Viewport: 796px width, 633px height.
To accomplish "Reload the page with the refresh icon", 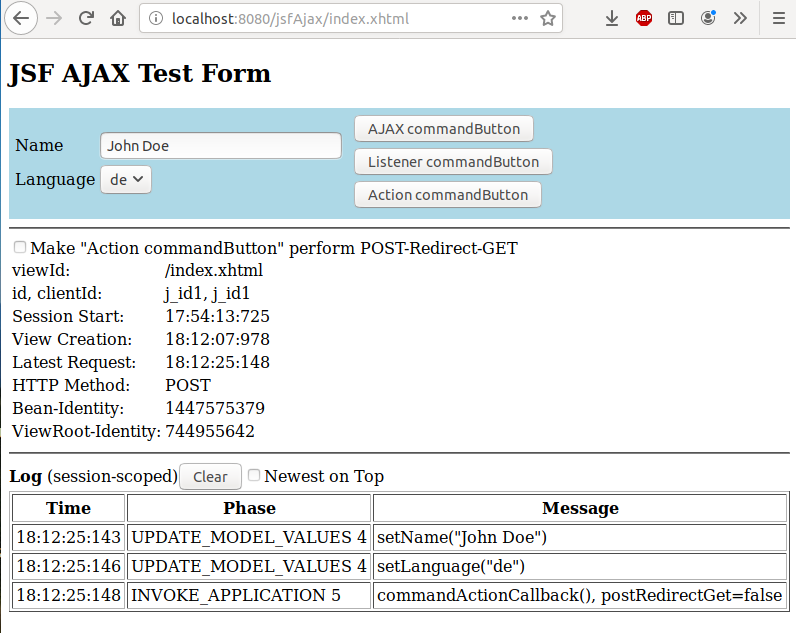I will click(x=87, y=18).
